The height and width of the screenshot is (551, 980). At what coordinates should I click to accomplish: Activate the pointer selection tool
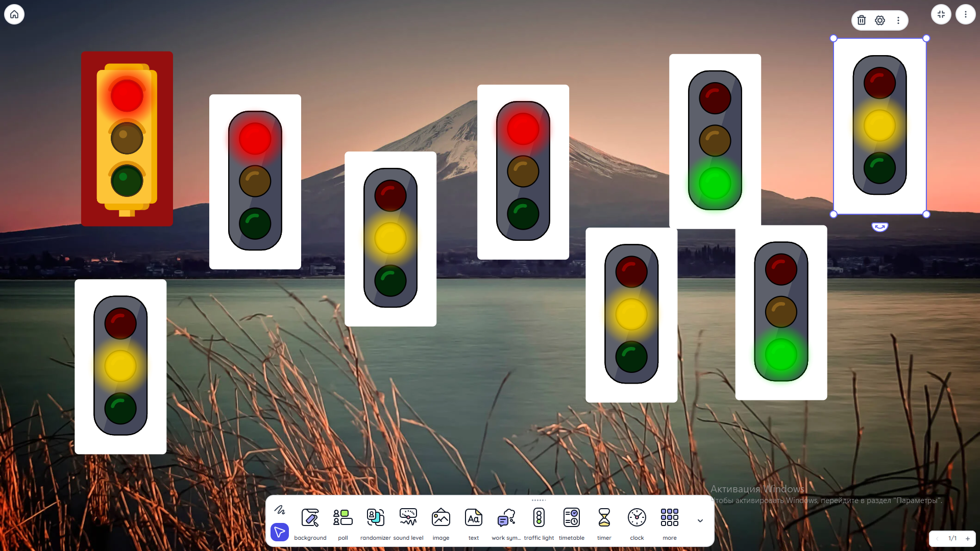click(280, 533)
